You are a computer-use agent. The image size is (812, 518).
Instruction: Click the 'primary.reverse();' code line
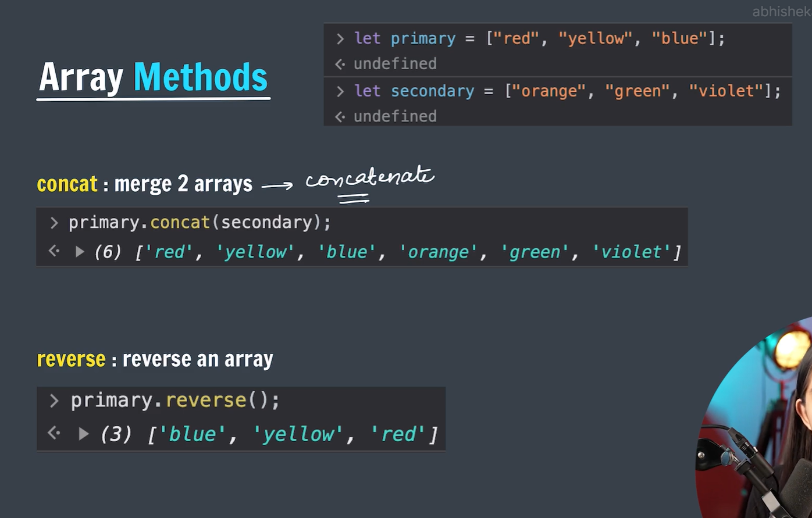pyautogui.click(x=175, y=401)
